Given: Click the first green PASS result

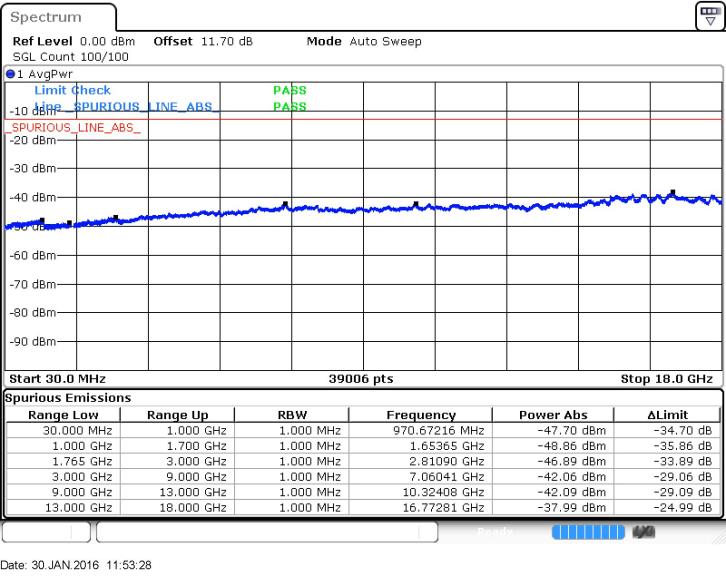Looking at the screenshot, I should point(290,90).
